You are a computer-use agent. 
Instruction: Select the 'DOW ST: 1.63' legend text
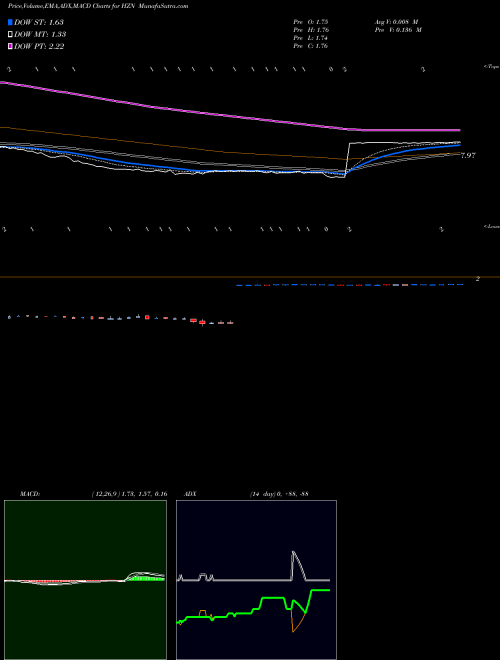click(x=39, y=22)
